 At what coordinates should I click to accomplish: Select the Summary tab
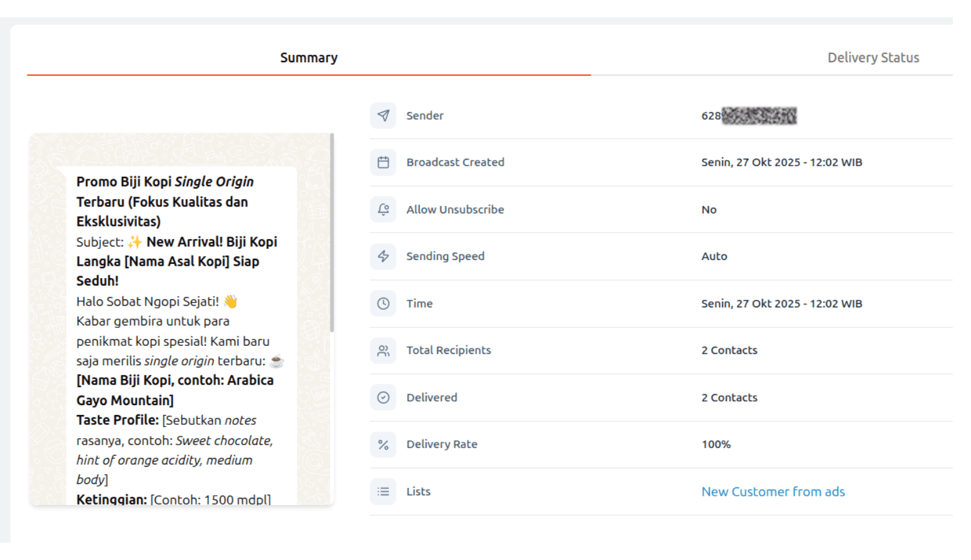[309, 58]
